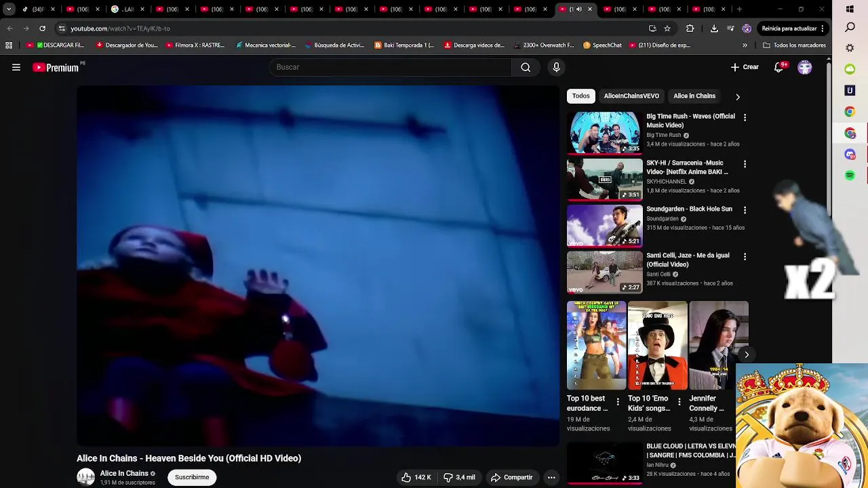Reload the page in Chrome
The height and width of the screenshot is (488, 868).
(42, 28)
